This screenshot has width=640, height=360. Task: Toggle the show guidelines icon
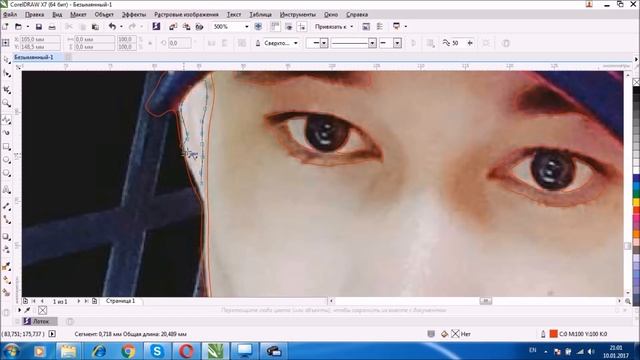[302, 27]
